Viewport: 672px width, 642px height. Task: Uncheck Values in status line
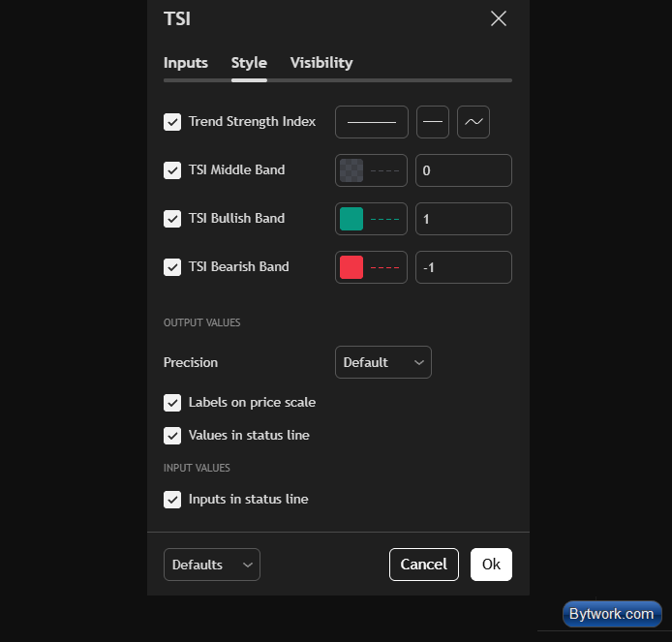[172, 436]
